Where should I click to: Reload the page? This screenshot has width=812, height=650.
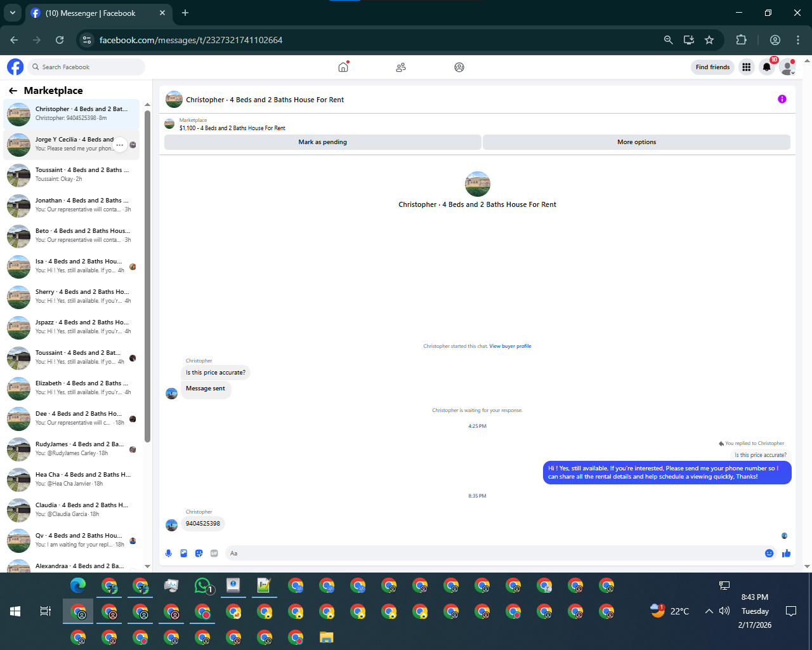tap(60, 40)
